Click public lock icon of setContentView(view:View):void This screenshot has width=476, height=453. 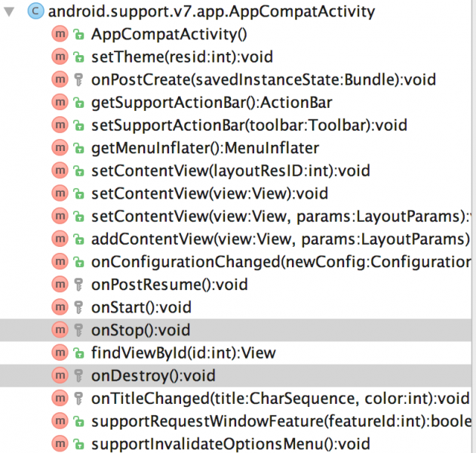[x=78, y=194]
